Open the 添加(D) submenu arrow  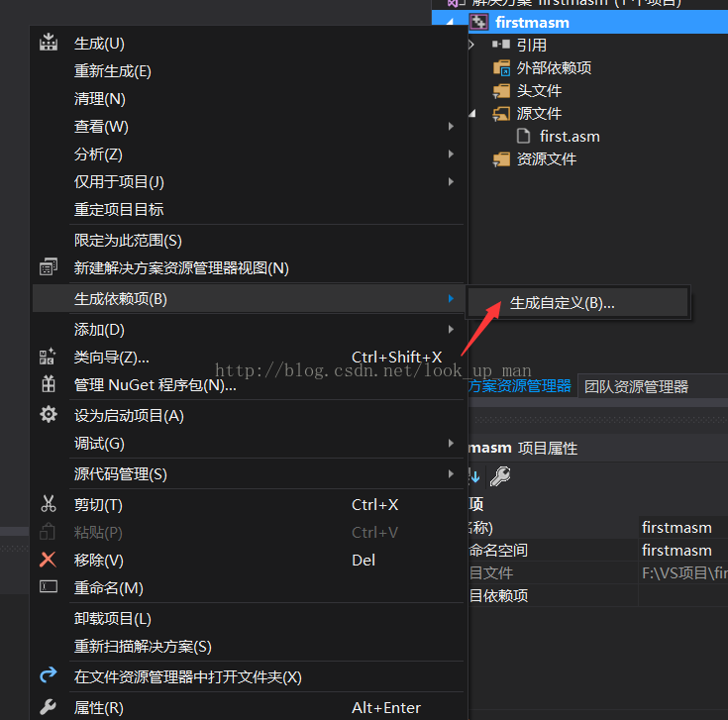coord(451,329)
